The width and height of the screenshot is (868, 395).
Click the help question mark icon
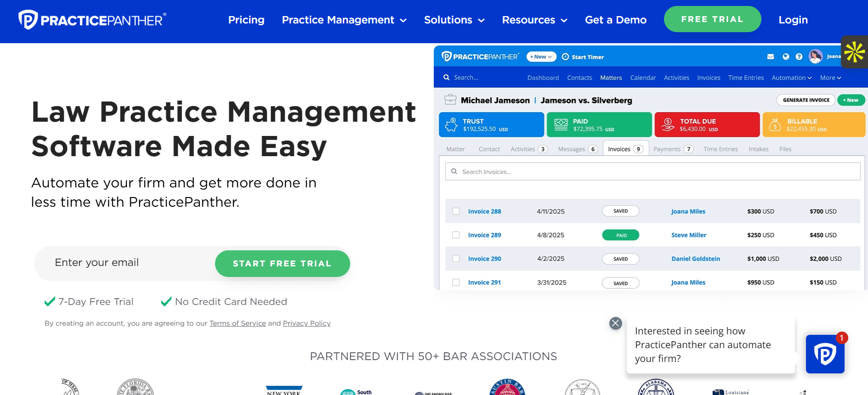tap(799, 57)
